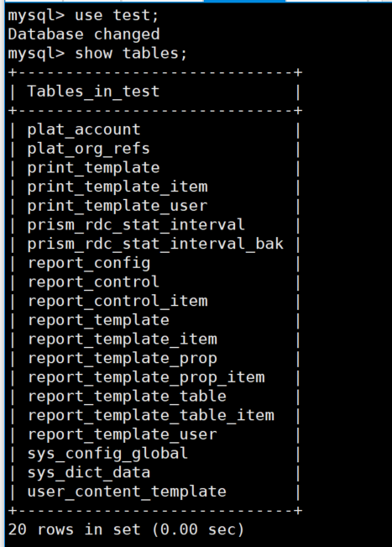This screenshot has width=392, height=547.
Task: Click report_control table entry
Action: (93, 281)
